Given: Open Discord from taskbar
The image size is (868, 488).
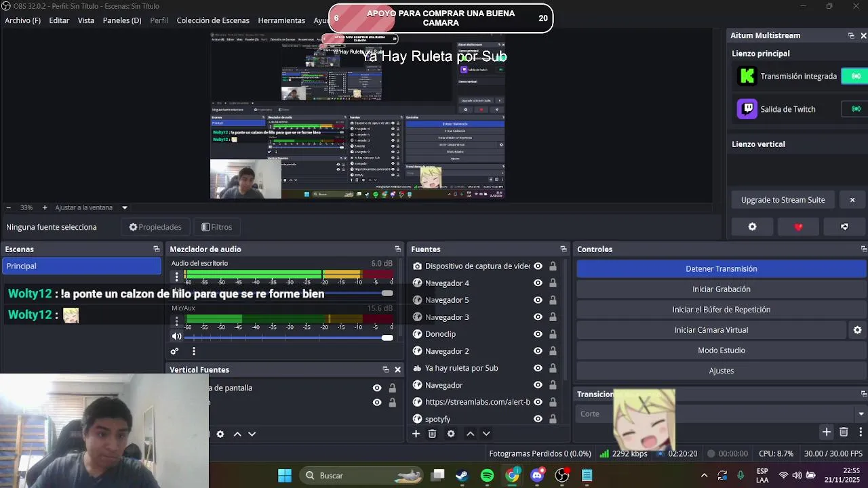Looking at the screenshot, I should click(537, 476).
